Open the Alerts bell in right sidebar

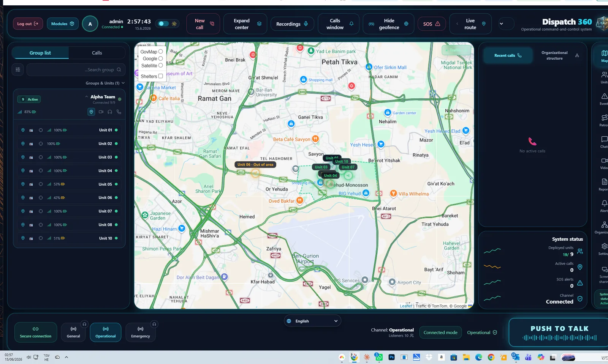click(x=604, y=206)
